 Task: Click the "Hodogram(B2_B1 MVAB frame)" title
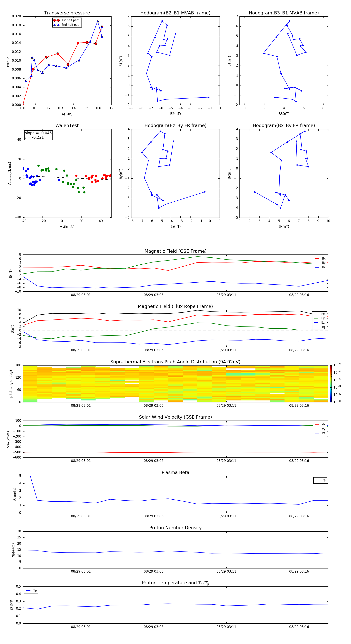(x=175, y=13)
